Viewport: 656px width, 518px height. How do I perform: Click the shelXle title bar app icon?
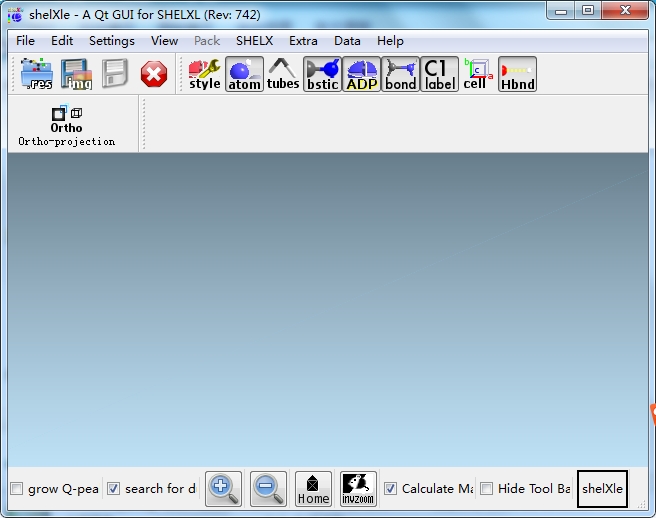(x=15, y=15)
